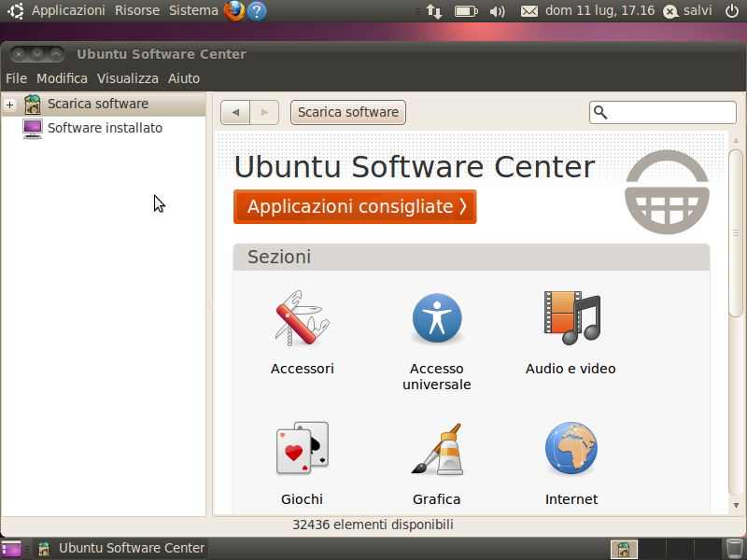Image resolution: width=747 pixels, height=560 pixels.
Task: Open the Trash icon in bottom panel
Action: pos(735,549)
